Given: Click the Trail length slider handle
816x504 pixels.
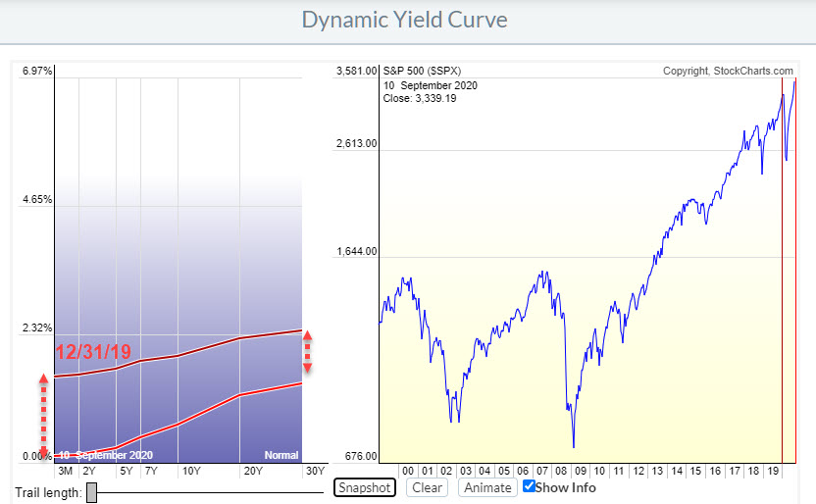Looking at the screenshot, I should tap(91, 492).
